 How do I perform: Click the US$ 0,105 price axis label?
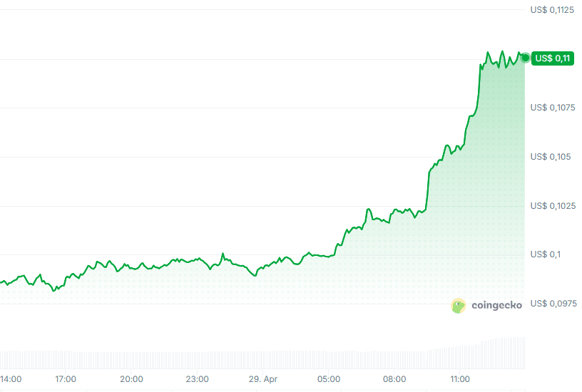(550, 157)
